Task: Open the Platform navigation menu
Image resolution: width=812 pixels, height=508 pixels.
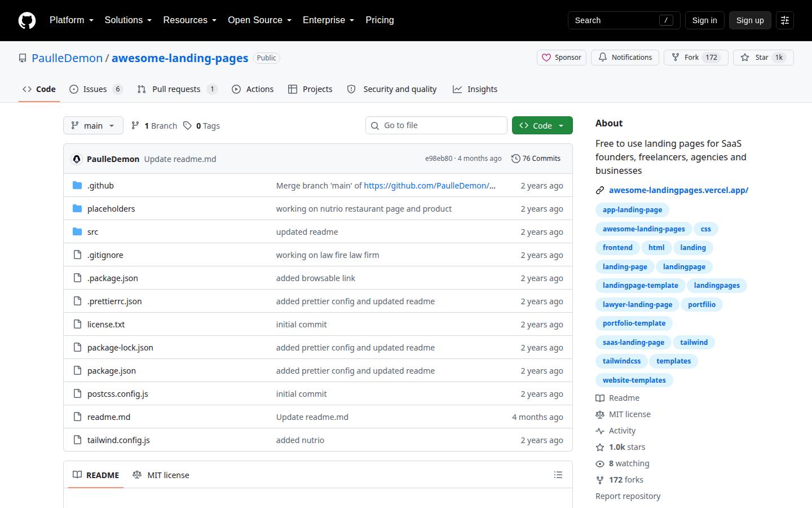Action: point(72,20)
